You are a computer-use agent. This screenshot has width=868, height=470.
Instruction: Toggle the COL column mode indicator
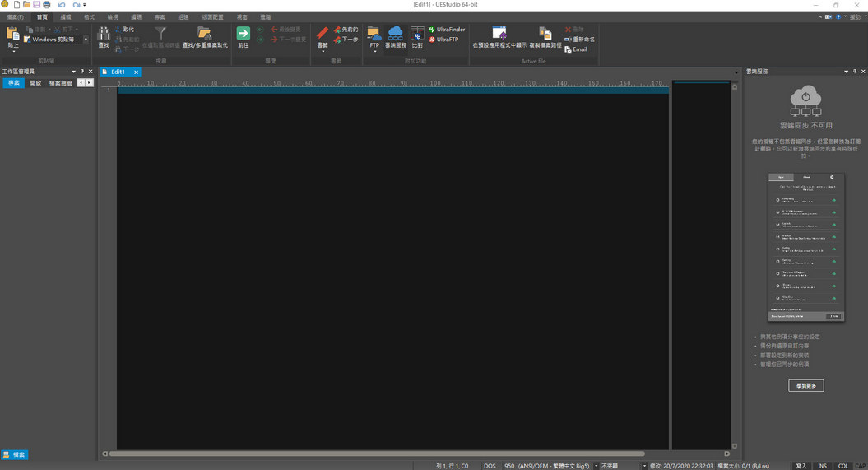coord(843,466)
